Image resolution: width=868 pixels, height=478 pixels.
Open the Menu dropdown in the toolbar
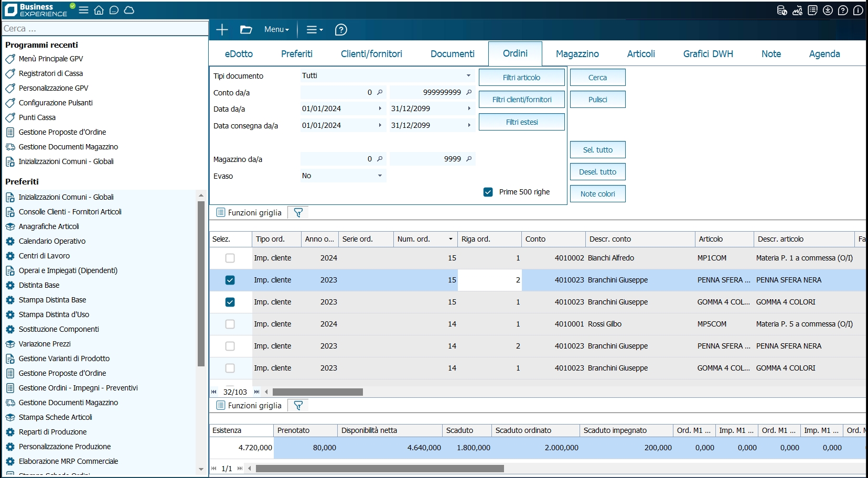tap(276, 30)
